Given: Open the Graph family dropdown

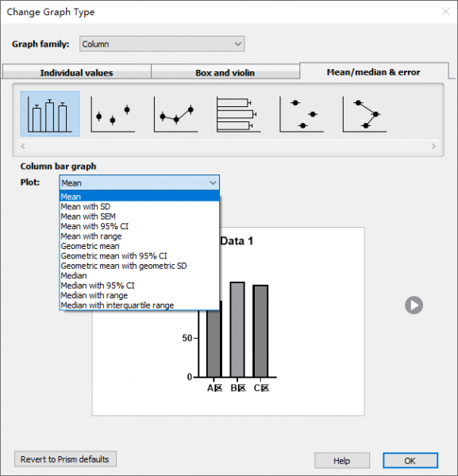Looking at the screenshot, I should coord(162,44).
